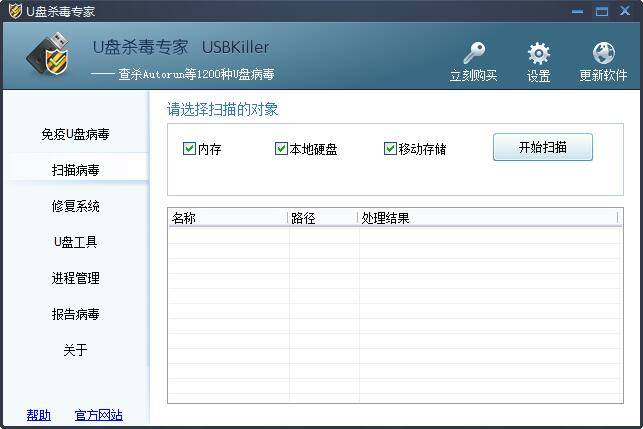This screenshot has height=429, width=643.
Task: Go to 修复系统 in the sidebar
Action: [76, 206]
